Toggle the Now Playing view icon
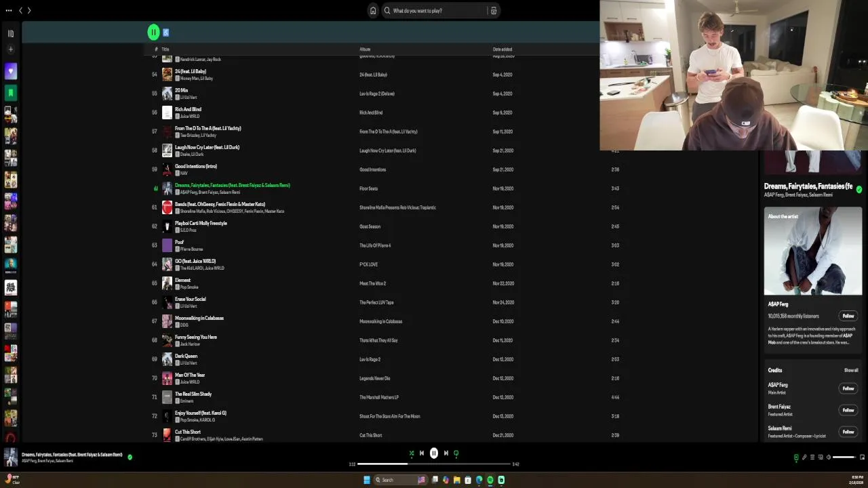The height and width of the screenshot is (488, 868). pyautogui.click(x=796, y=457)
